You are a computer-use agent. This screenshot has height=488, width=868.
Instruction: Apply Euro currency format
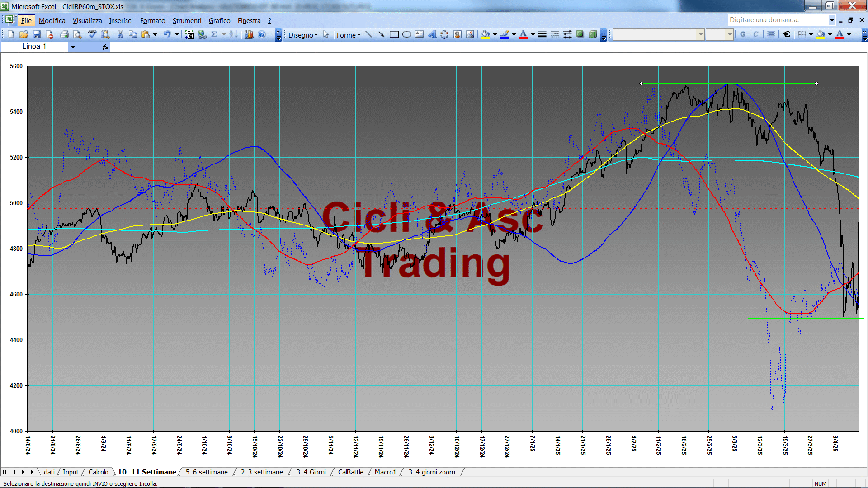pos(787,34)
